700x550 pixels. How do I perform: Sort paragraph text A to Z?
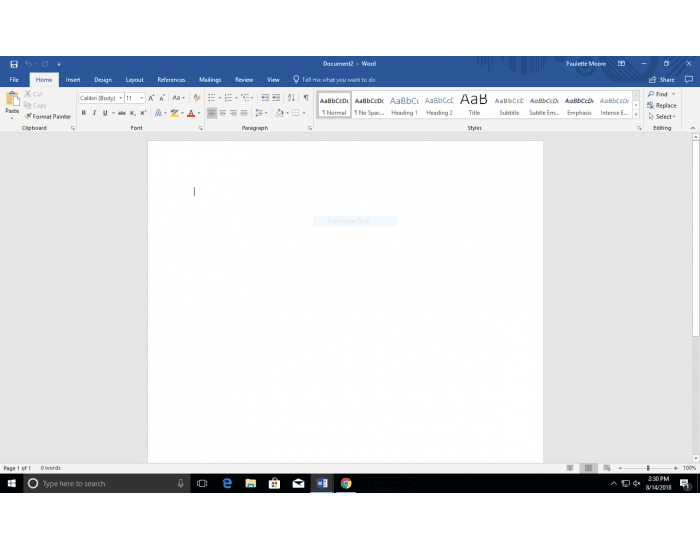click(x=291, y=98)
